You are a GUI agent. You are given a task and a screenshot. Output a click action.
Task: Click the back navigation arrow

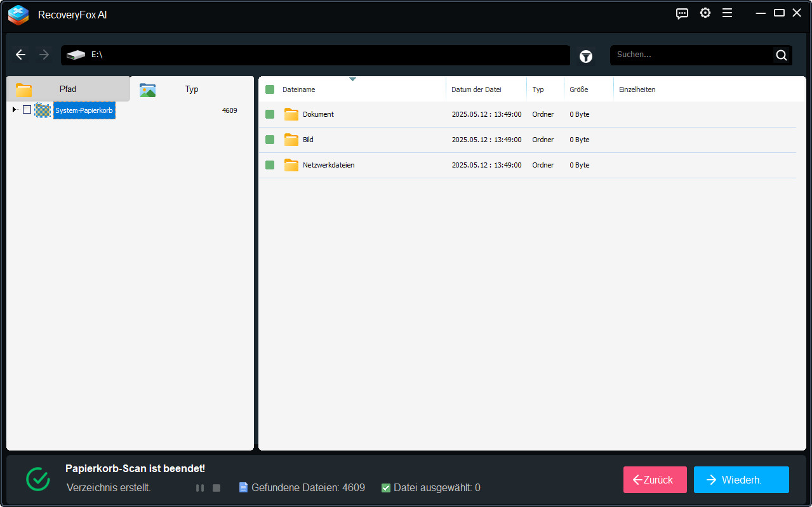(x=21, y=55)
